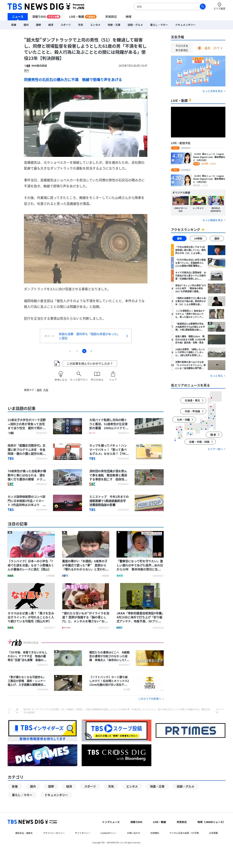Select the 経済 category in navigation bar
Image resolution: width=233 pixels, height=868 pixels.
click(50, 25)
